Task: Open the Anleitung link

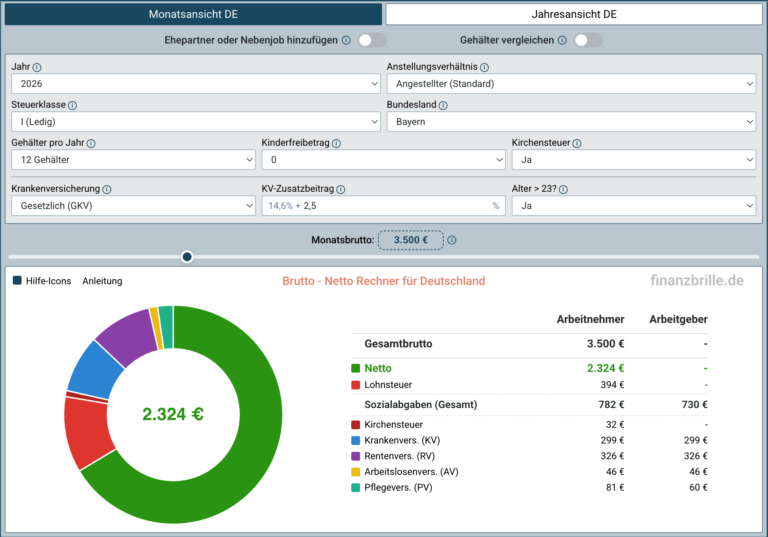Action: [102, 281]
